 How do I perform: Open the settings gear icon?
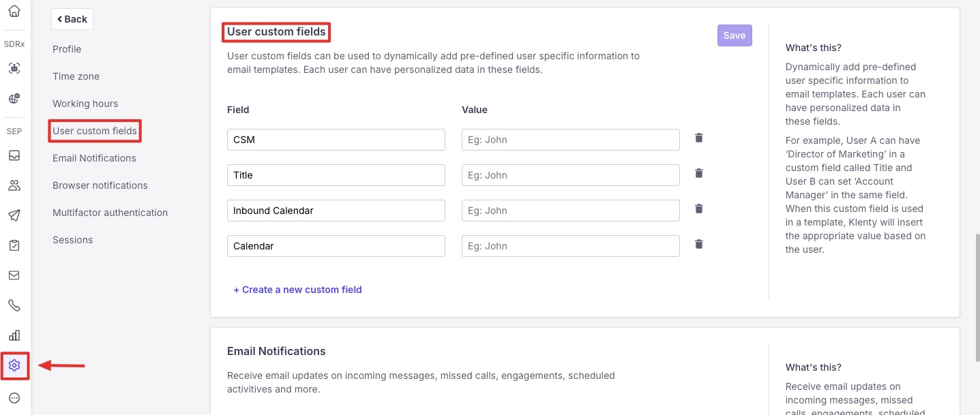[x=14, y=366]
